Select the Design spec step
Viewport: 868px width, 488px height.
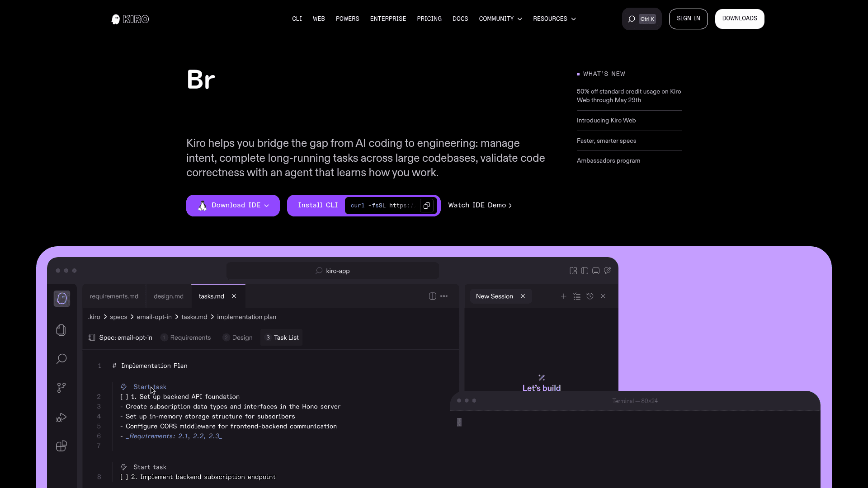click(238, 338)
